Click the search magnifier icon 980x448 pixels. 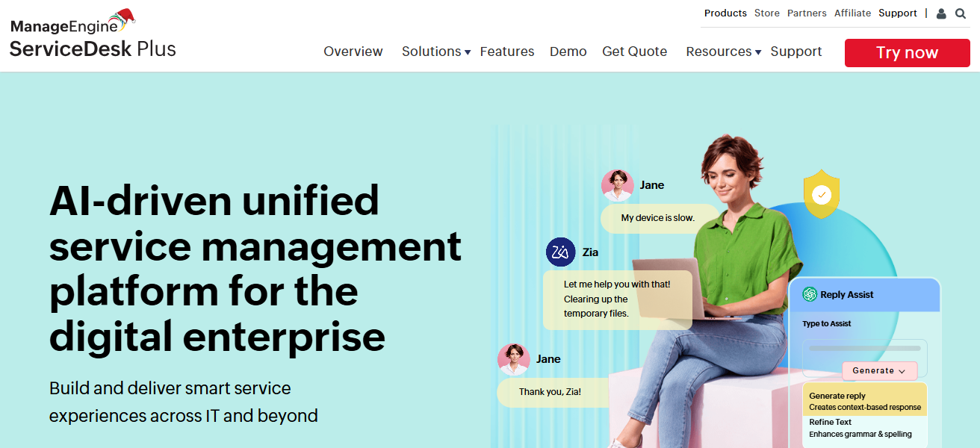click(961, 13)
